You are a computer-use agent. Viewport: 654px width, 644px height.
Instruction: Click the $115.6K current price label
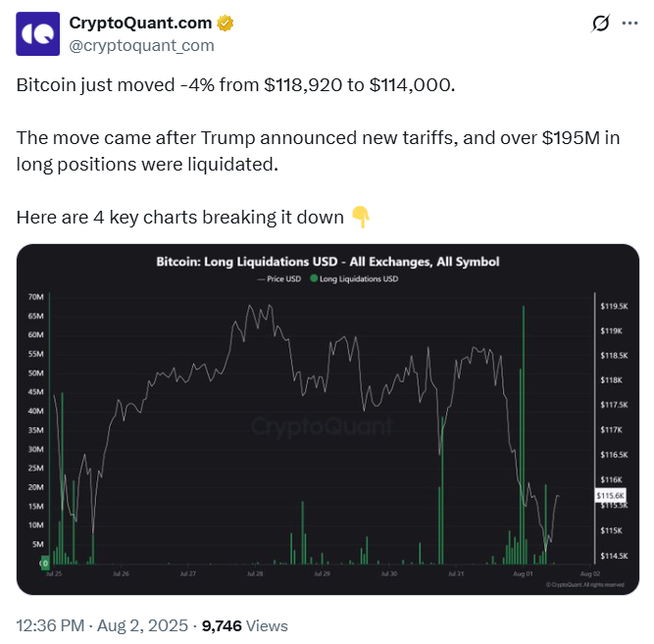pos(607,497)
